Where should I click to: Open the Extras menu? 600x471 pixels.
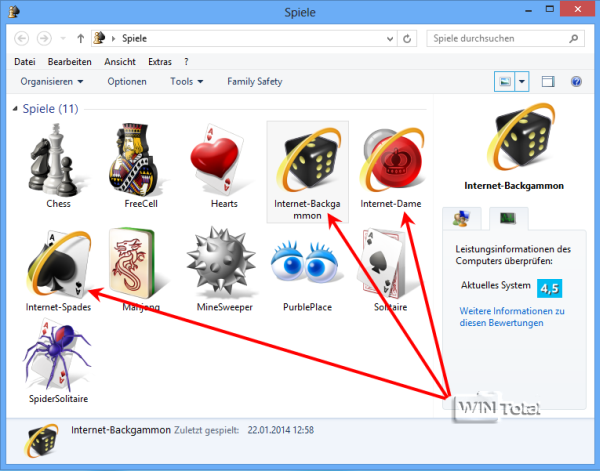[160, 62]
